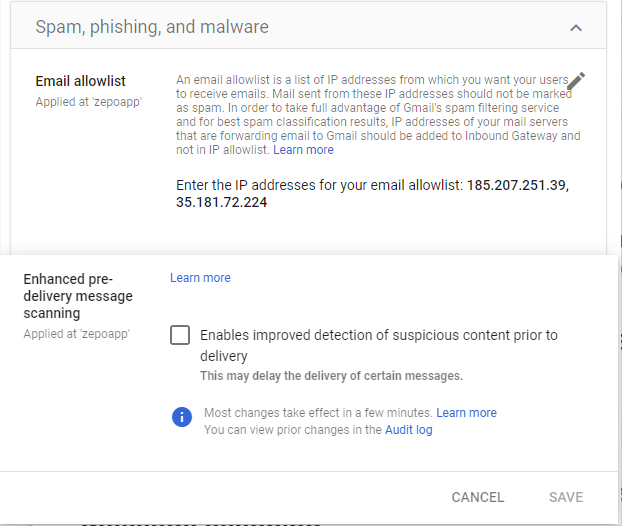
Task: Click the pencil edit icon for Email allowlist
Action: (x=576, y=82)
